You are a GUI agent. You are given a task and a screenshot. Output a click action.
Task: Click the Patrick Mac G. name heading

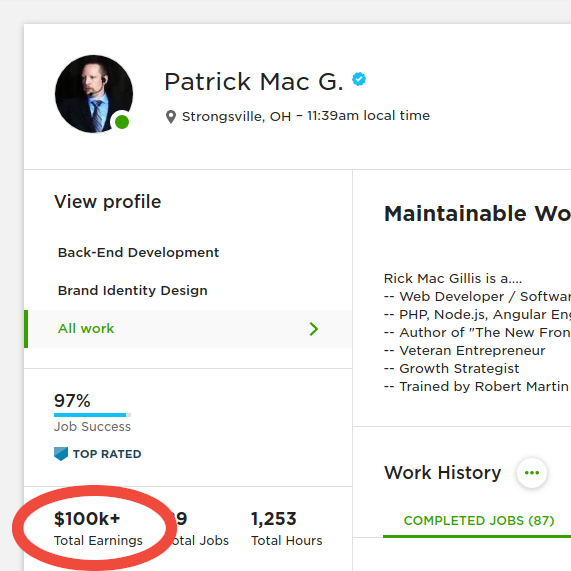coord(253,81)
